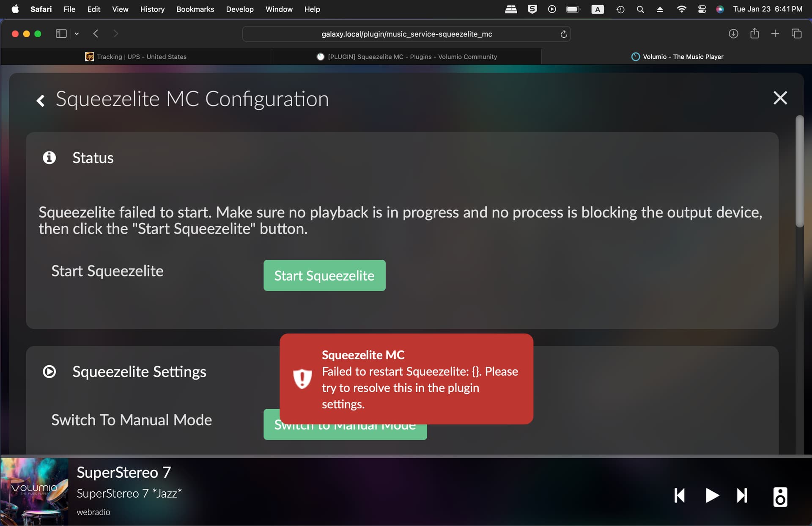Open the Edit menu
Image resolution: width=812 pixels, height=526 pixels.
click(93, 9)
